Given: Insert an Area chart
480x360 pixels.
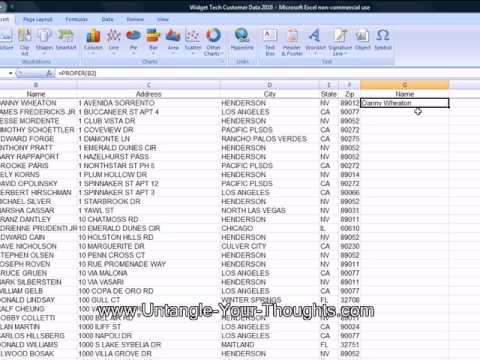Looking at the screenshot, I should point(173,41).
